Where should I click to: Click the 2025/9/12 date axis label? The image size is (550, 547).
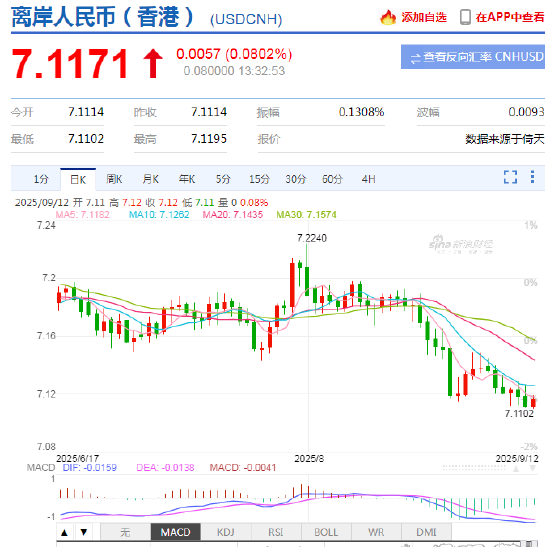click(517, 458)
